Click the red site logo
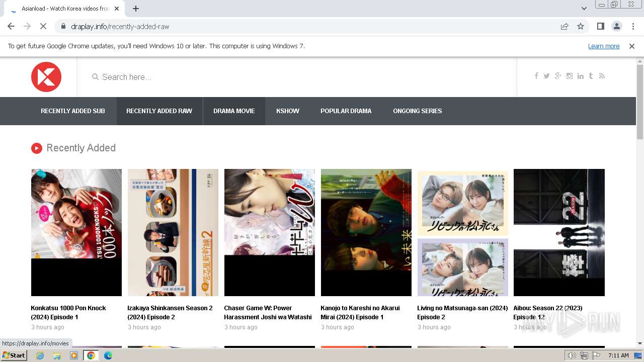The width and height of the screenshot is (644, 362). pos(46,77)
